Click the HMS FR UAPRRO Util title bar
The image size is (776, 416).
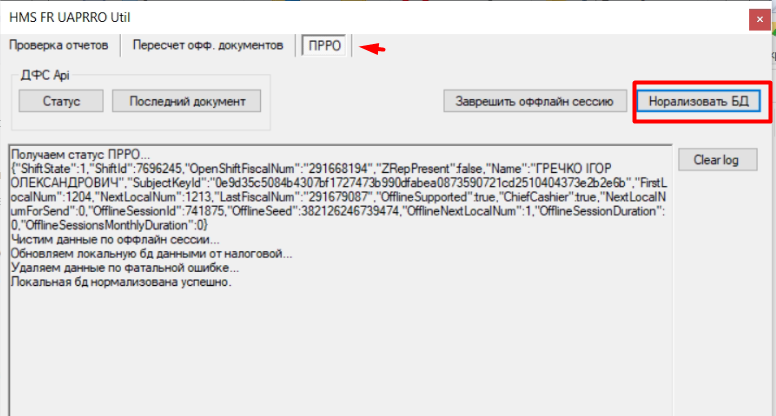[300, 17]
